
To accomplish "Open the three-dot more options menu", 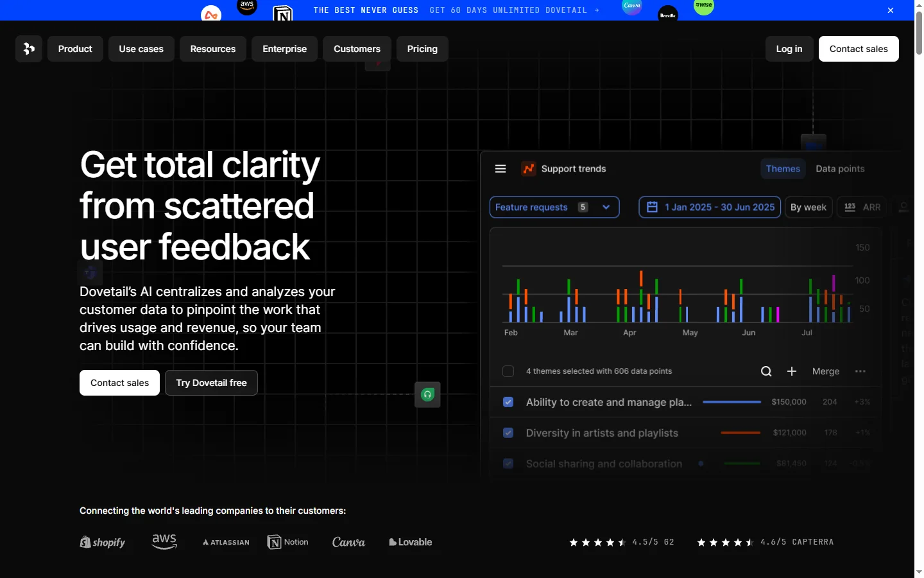I will coord(860,371).
